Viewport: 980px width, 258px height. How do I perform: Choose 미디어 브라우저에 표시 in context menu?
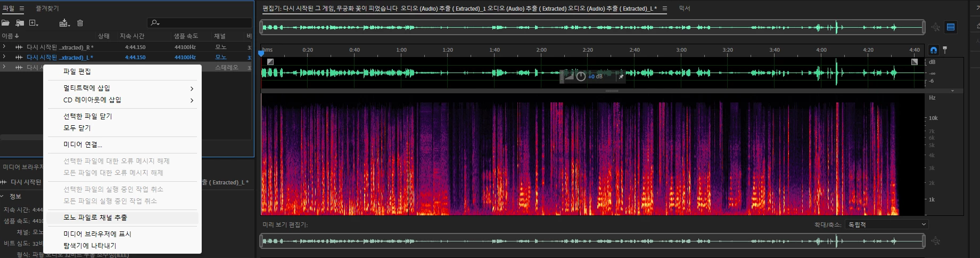tap(122, 234)
